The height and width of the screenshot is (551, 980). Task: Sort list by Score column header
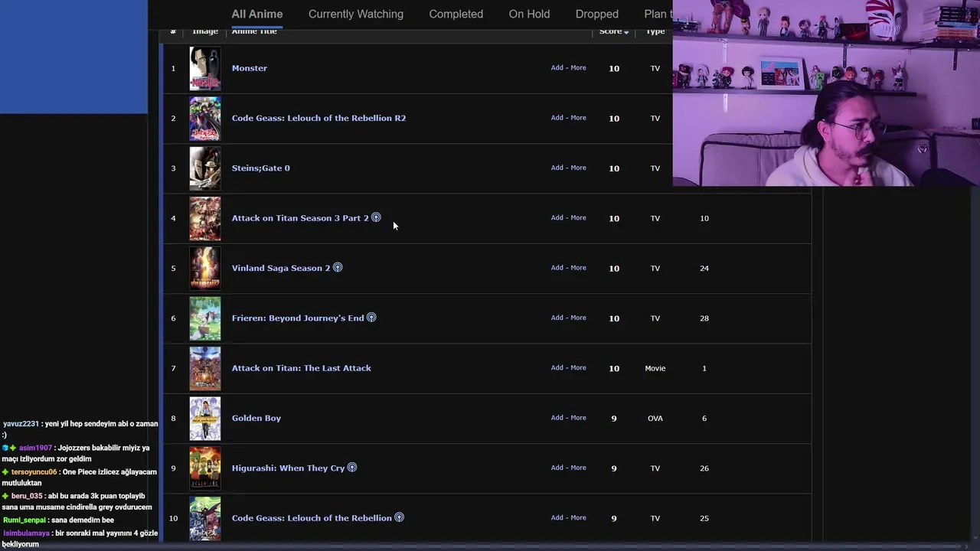click(x=613, y=31)
